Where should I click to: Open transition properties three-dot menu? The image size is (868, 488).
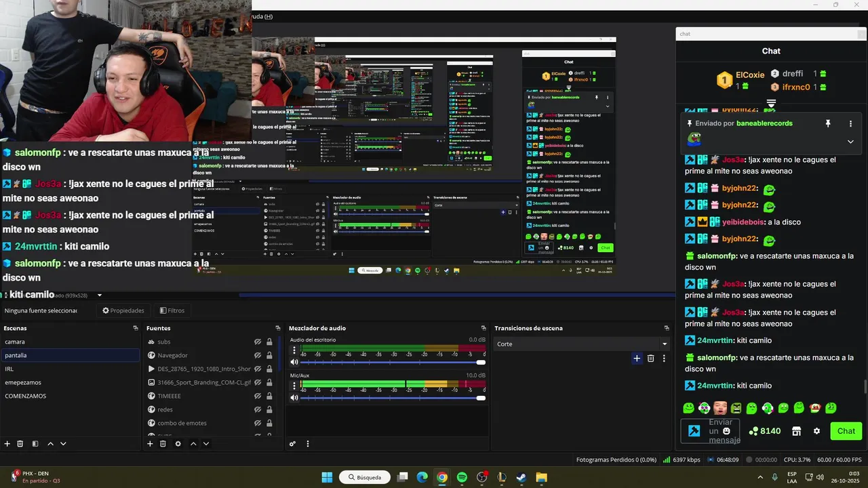tap(664, 358)
